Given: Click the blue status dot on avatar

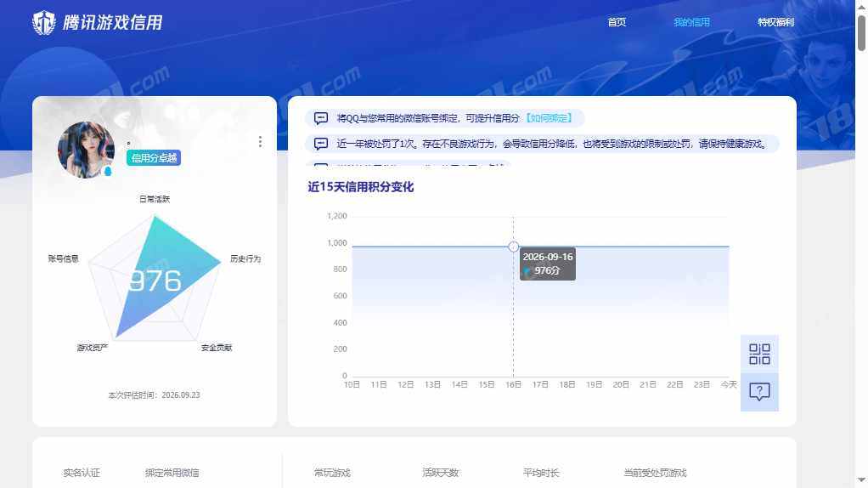Looking at the screenshot, I should pos(108,172).
